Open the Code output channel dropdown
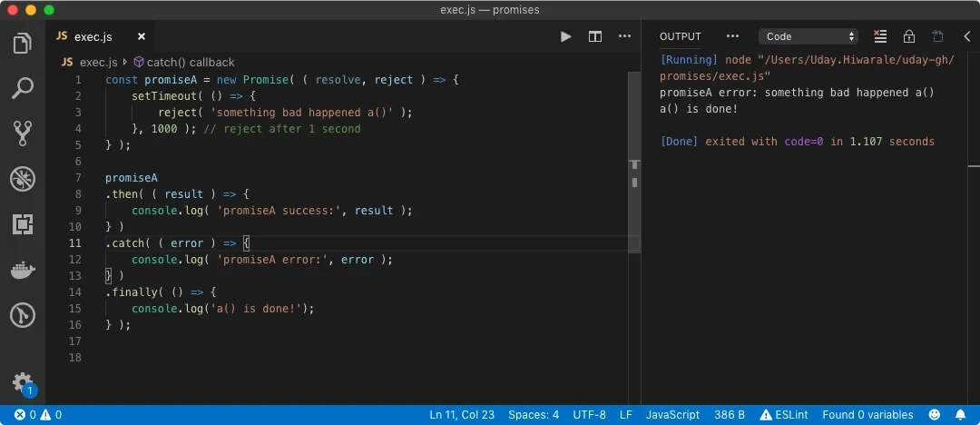980x425 pixels. coord(808,36)
